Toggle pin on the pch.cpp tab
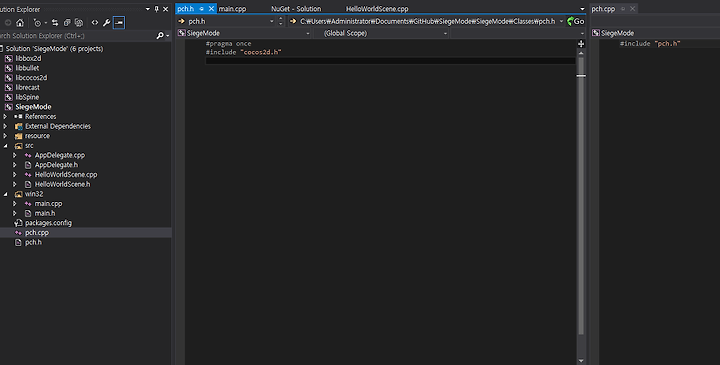 [623, 9]
